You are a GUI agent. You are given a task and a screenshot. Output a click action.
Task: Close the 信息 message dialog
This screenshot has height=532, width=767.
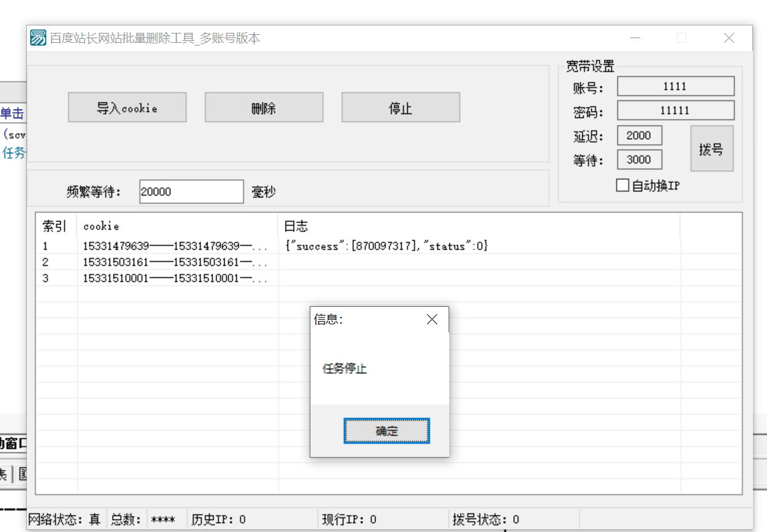click(x=432, y=320)
